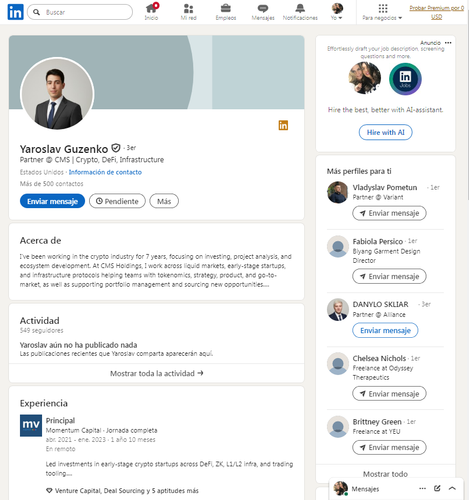Viewport: 469px width, 500px height.
Task: Focus the Buscar search field
Action: click(80, 12)
